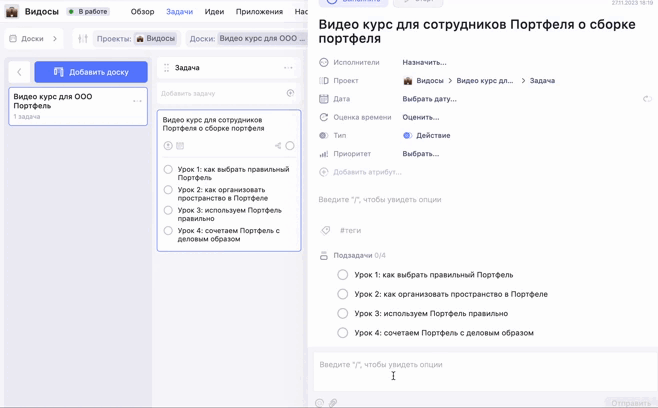Open the В работе status dropdown
Image resolution: width=658 pixels, height=408 pixels.
pyautogui.click(x=88, y=12)
